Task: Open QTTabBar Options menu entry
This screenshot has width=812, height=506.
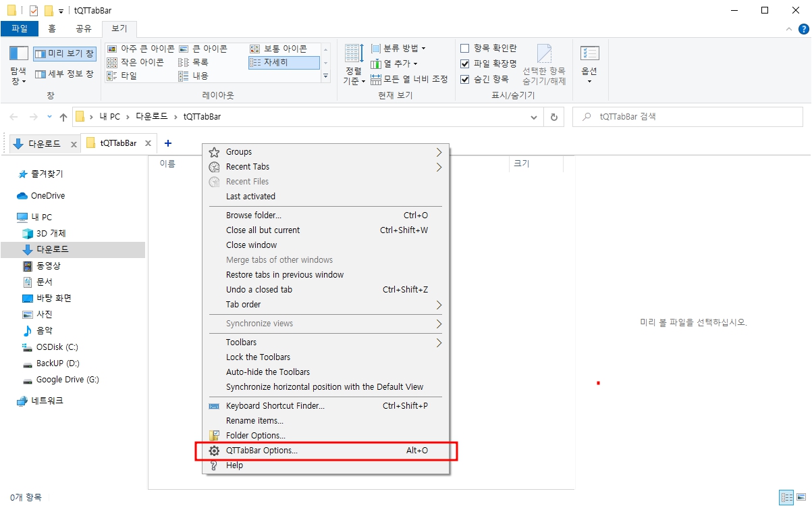Action: 326,451
